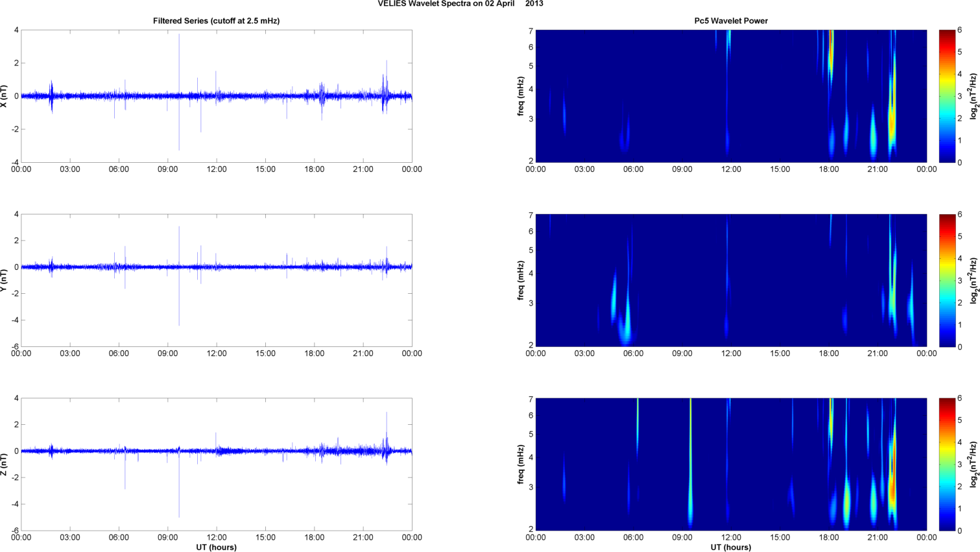This screenshot has width=980, height=552.
Task: Select the "Filtered Series (cutoff at 2.5 mHz)" heading
Action: [216, 21]
